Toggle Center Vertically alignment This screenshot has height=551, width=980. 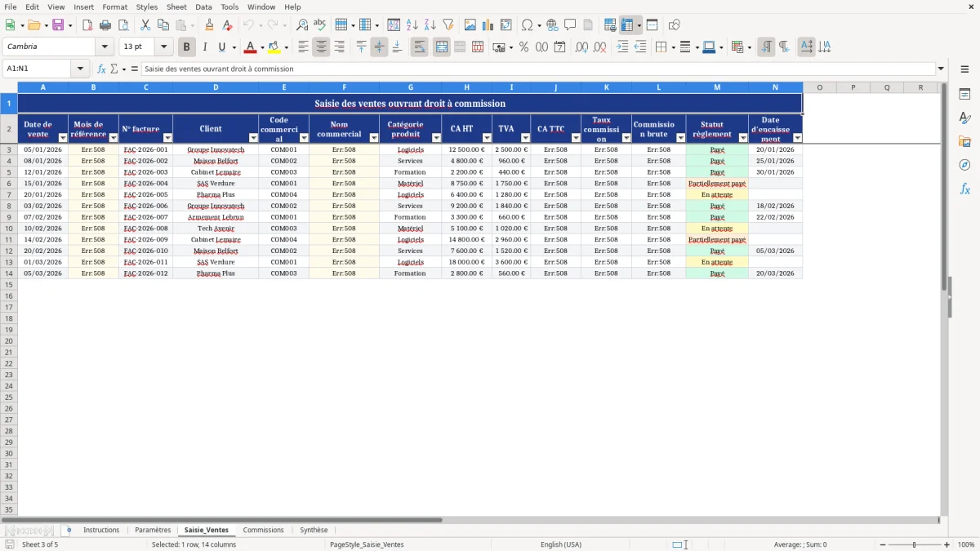pos(379,47)
